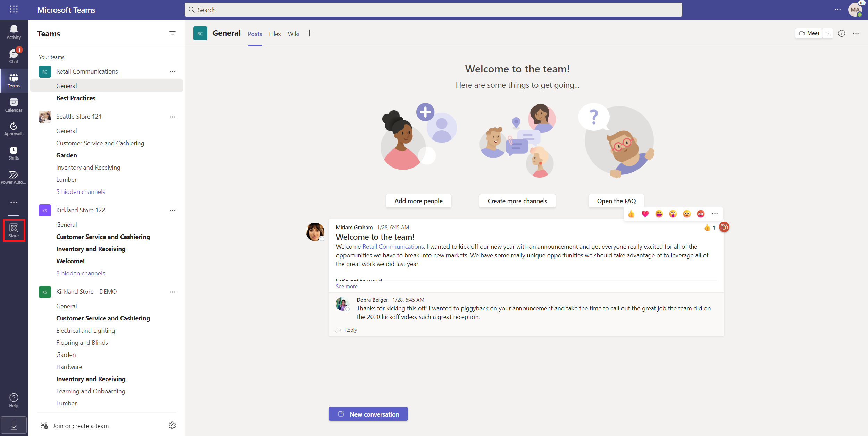Open the Help menu
The height and width of the screenshot is (436, 868).
14,400
